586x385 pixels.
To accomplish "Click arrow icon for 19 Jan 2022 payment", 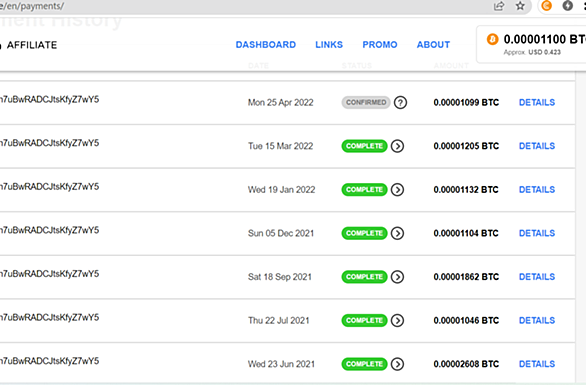I will (397, 190).
